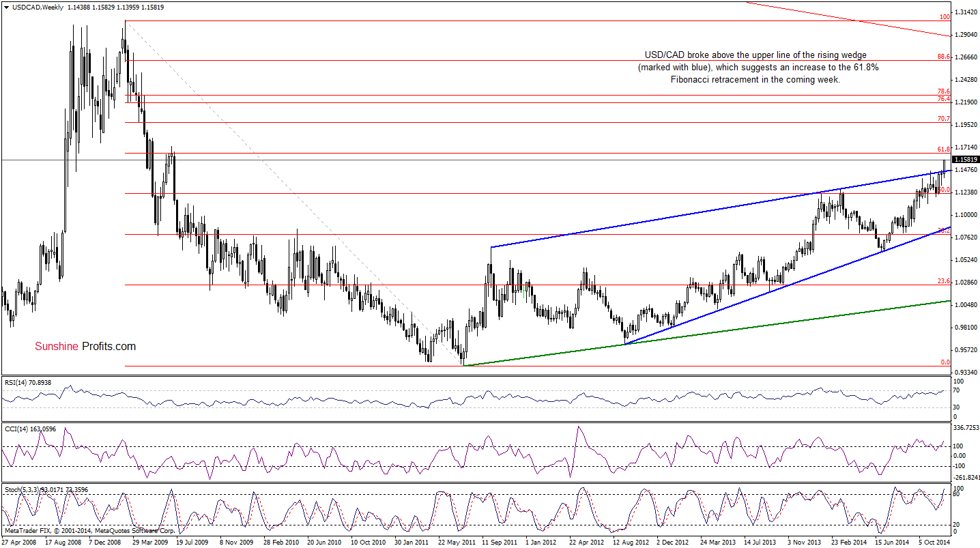
Task: Select the green rising support trendline
Action: (x=706, y=332)
